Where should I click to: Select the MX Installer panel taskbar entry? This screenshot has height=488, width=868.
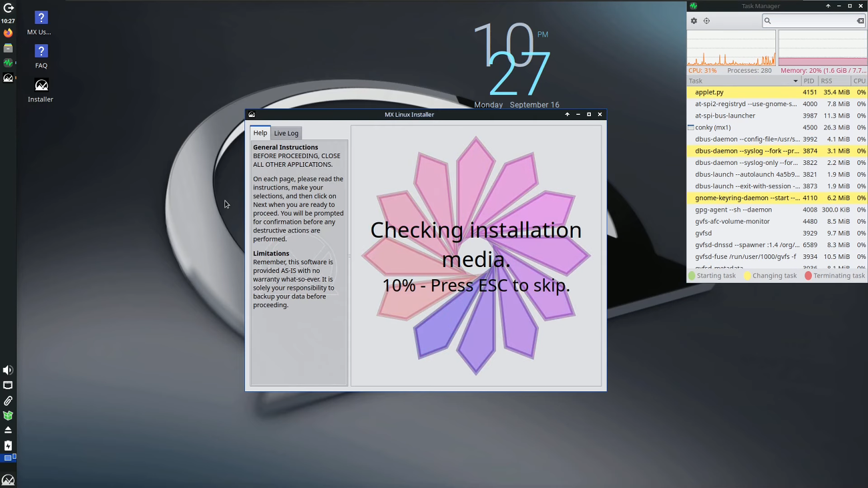(8, 78)
